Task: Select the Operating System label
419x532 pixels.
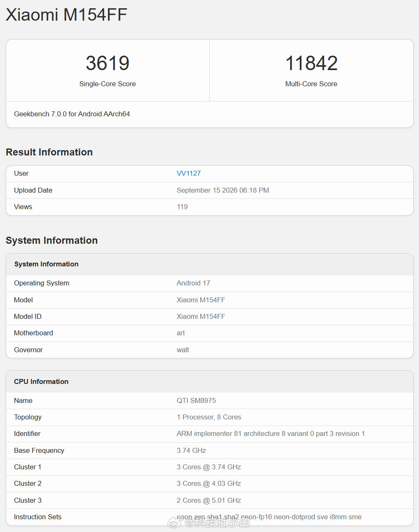Action: tap(42, 283)
